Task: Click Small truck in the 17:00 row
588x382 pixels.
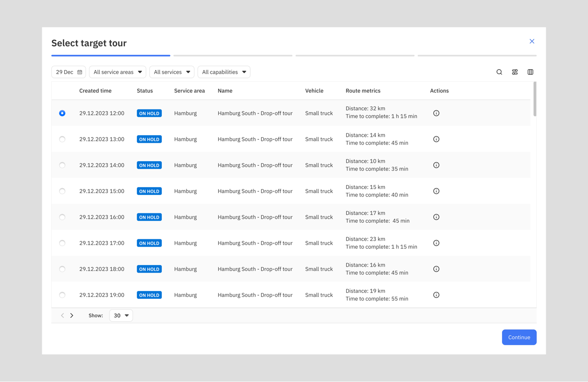Action: tap(319, 243)
